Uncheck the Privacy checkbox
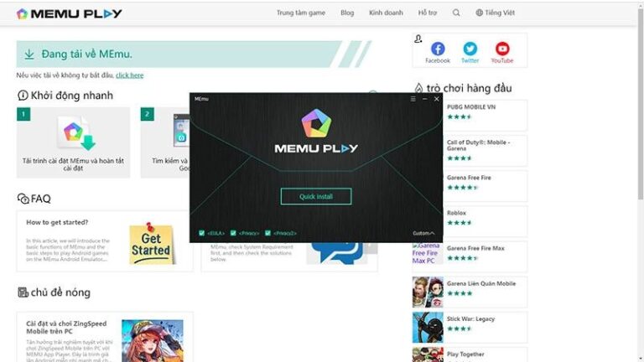The width and height of the screenshot is (644, 362). [234, 233]
